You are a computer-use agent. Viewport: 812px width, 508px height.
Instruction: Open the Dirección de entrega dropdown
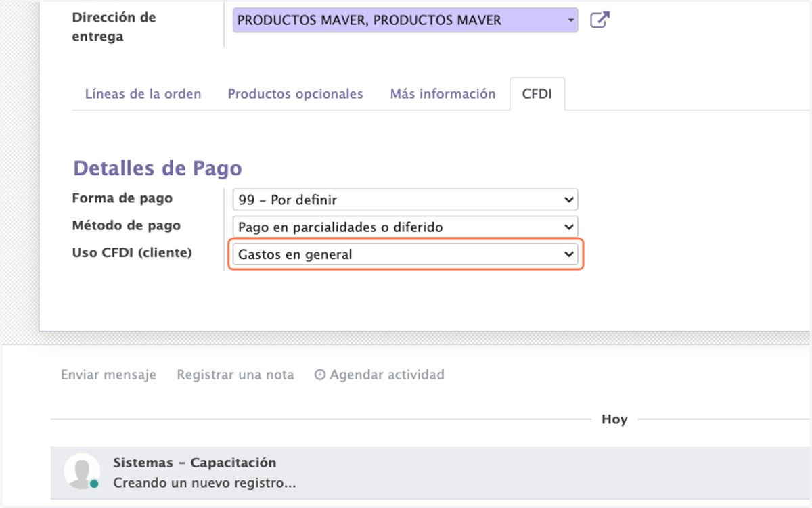(405, 20)
